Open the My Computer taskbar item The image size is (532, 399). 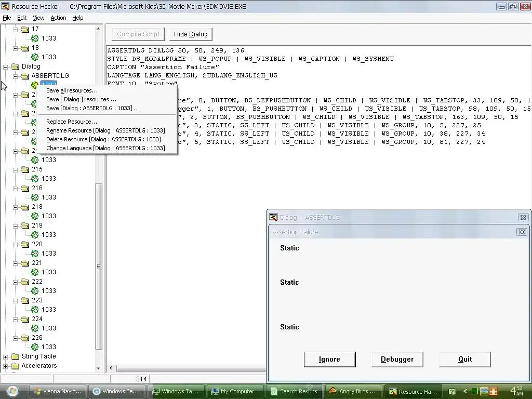tap(235, 391)
